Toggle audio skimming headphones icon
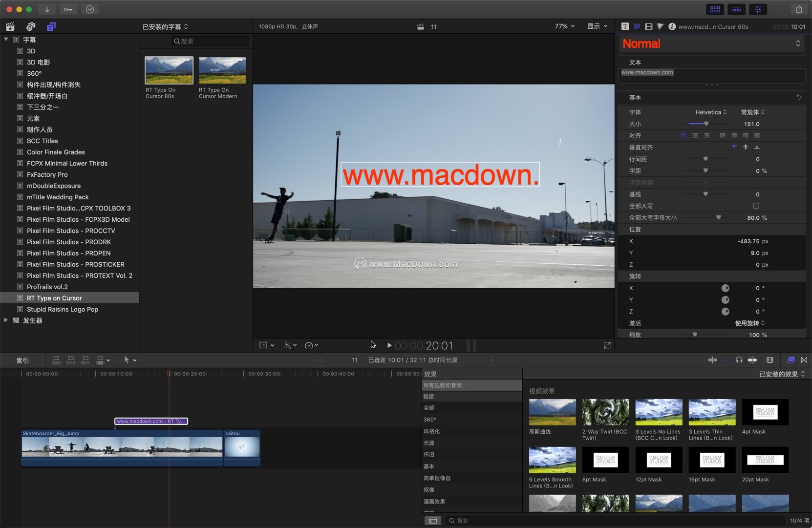 coord(739,360)
